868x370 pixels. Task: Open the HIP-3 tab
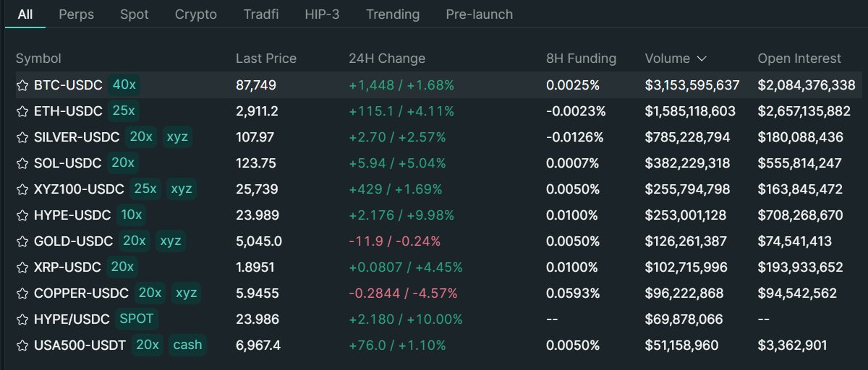tap(323, 14)
